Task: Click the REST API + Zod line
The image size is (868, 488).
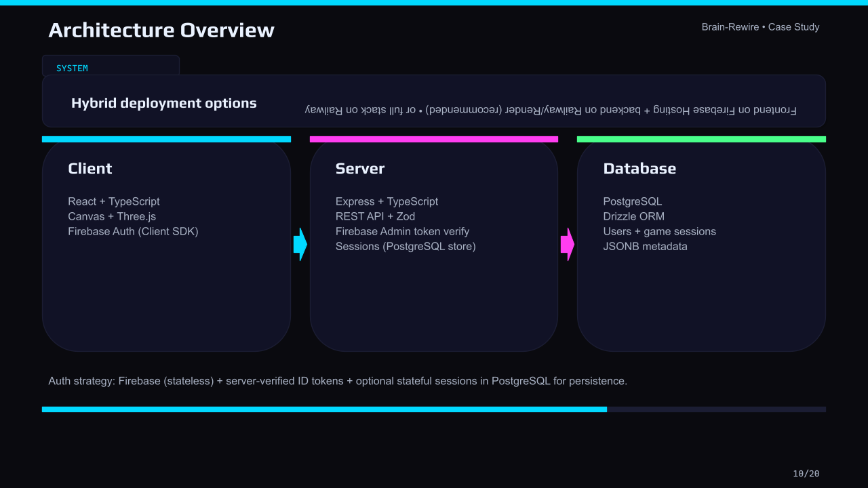Action: click(375, 216)
